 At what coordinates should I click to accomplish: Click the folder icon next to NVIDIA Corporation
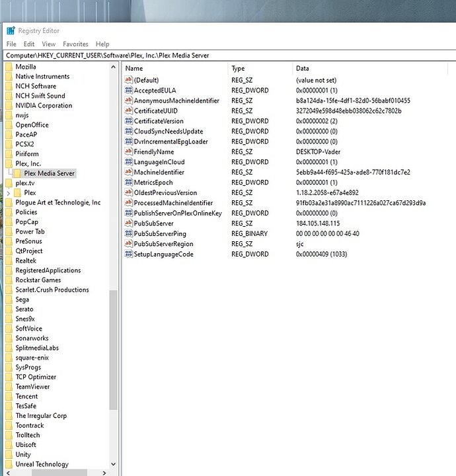(9, 106)
